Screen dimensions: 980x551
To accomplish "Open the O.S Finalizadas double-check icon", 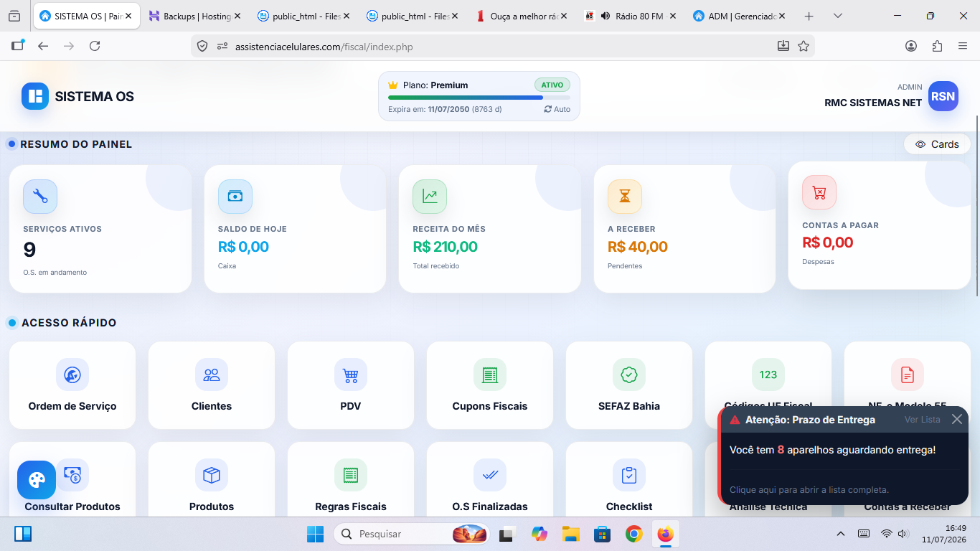I will [x=490, y=475].
